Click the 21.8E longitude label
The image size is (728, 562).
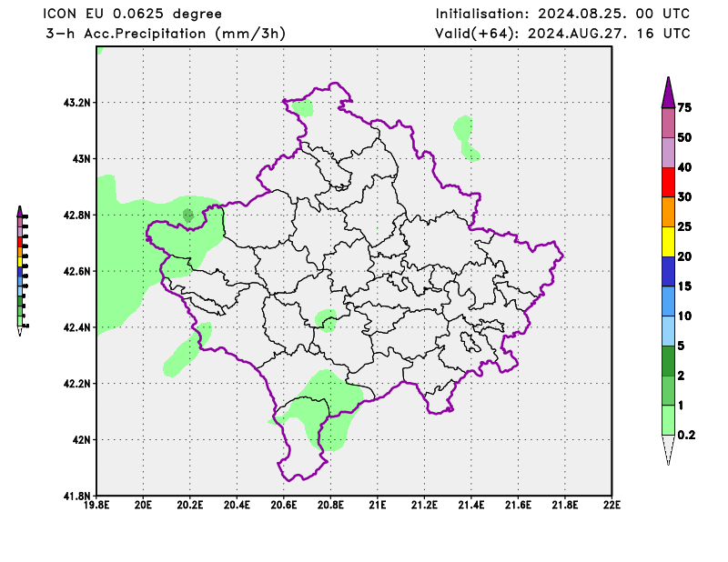tap(565, 505)
